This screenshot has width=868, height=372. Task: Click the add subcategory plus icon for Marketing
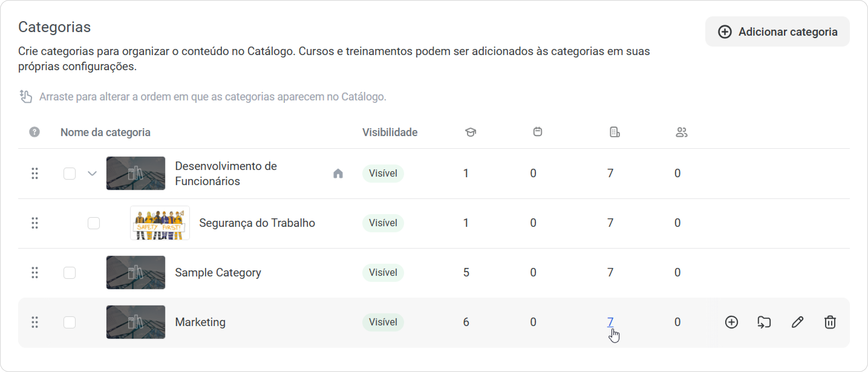(x=731, y=322)
